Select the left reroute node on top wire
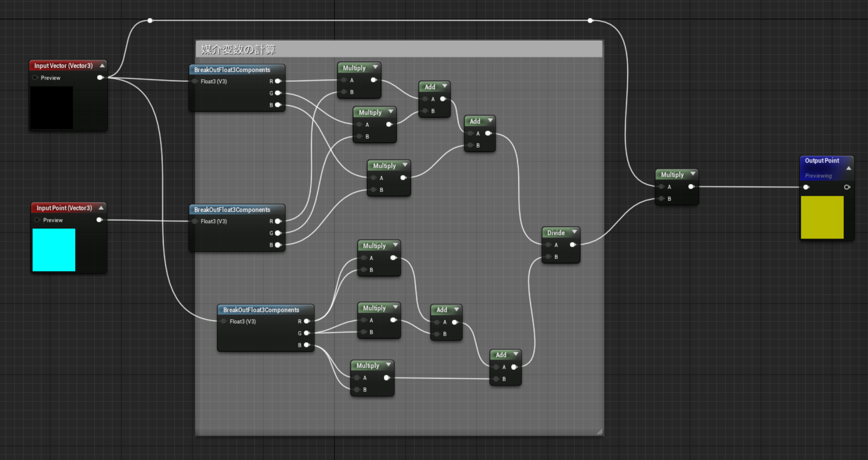Screen dimensions: 868x460 [150, 21]
